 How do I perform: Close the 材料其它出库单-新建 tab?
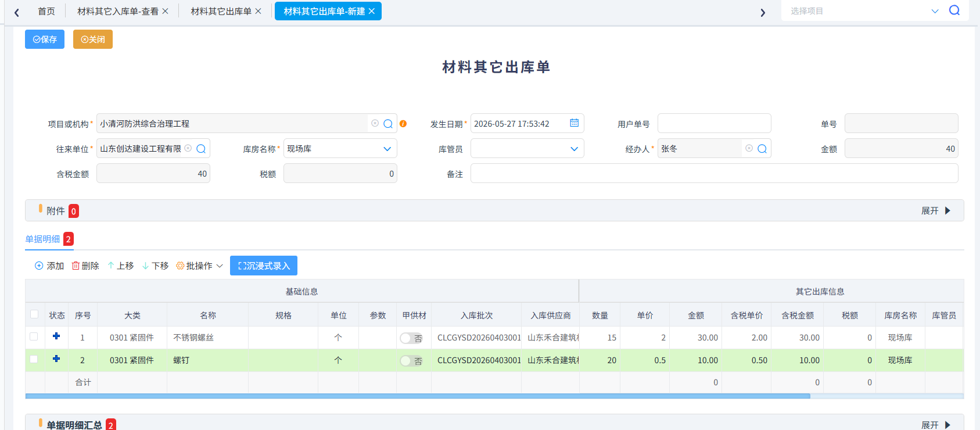(x=372, y=11)
